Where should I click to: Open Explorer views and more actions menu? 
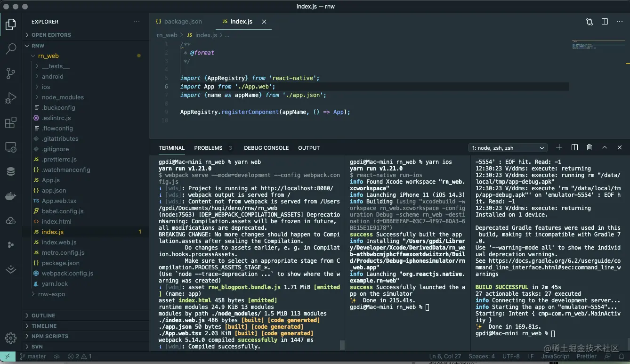[137, 22]
